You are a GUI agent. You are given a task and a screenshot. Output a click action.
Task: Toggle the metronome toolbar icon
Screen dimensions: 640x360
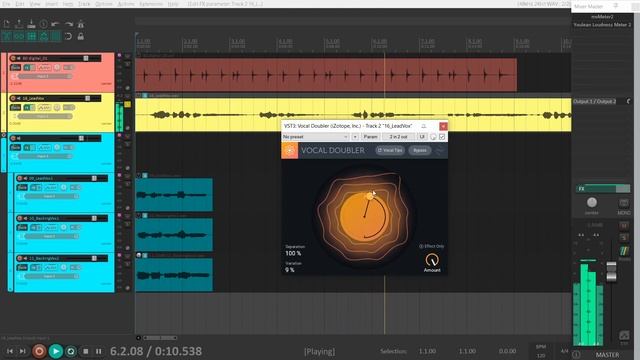(x=81, y=24)
